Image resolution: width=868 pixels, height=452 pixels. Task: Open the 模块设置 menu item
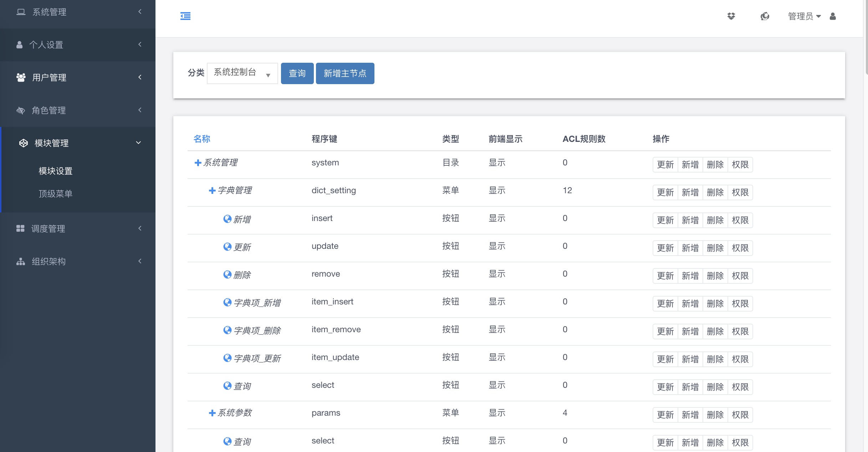pyautogui.click(x=56, y=171)
